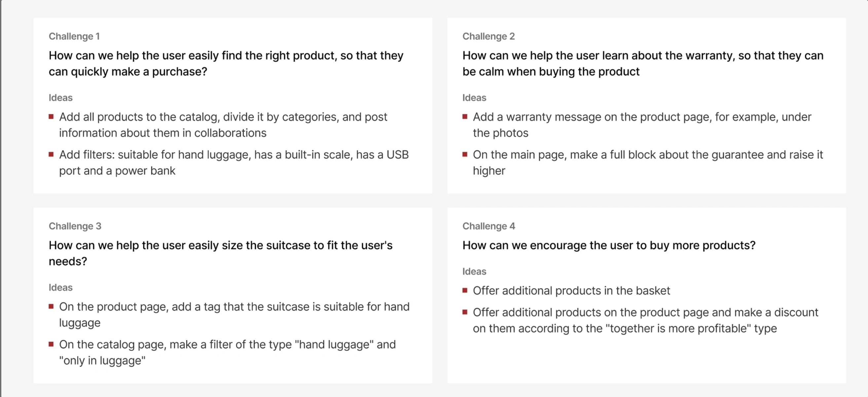Click the Ideas label under Challenge 4
The width and height of the screenshot is (868, 397).
[x=474, y=271]
